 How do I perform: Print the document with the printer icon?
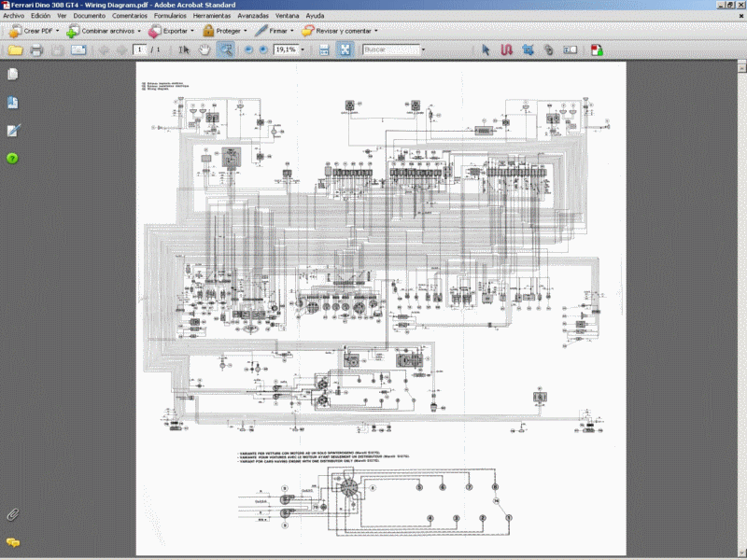[x=36, y=50]
